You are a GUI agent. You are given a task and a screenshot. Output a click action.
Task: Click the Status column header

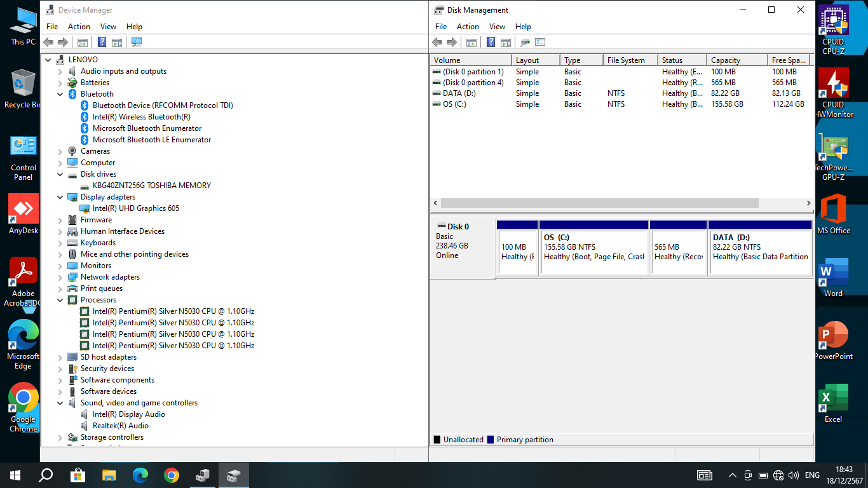point(682,60)
